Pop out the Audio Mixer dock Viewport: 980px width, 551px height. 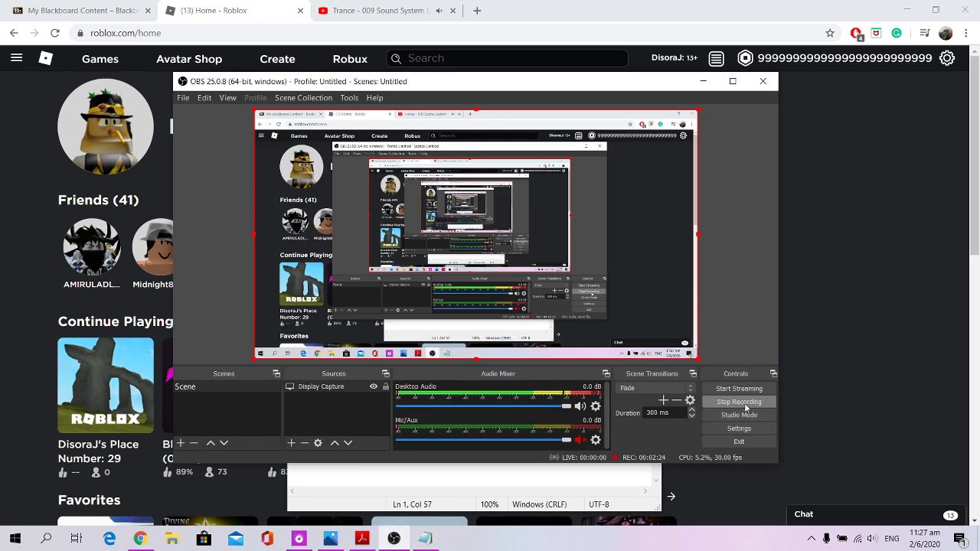(606, 373)
